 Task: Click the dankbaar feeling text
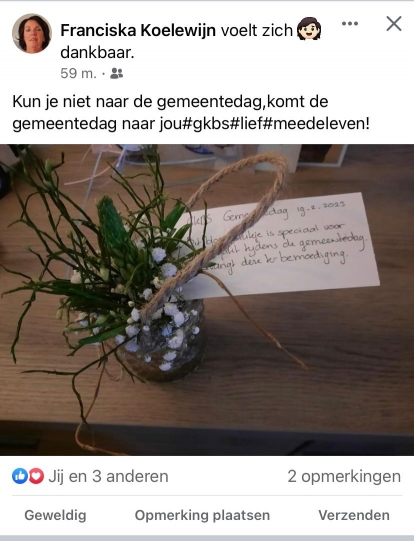click(x=97, y=53)
